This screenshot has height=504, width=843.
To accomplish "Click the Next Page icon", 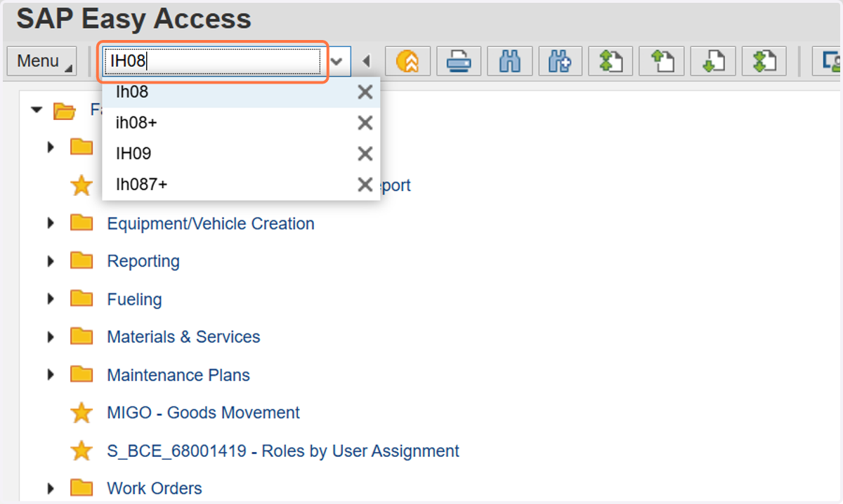I will pyautogui.click(x=713, y=62).
